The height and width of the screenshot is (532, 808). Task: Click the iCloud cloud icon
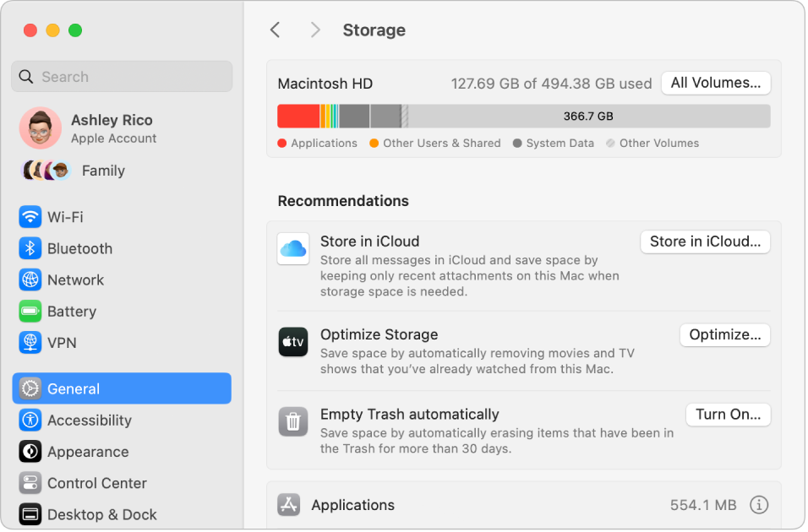[x=293, y=249]
